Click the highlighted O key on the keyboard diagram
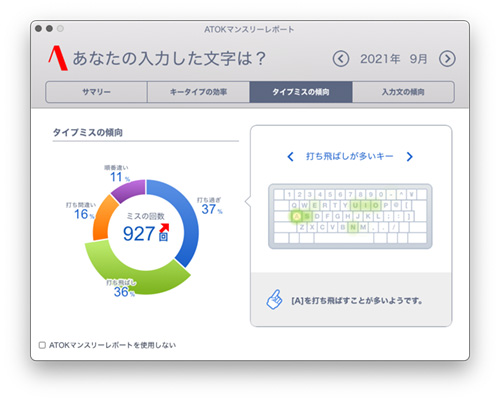The image size is (500, 401). pos(376,205)
